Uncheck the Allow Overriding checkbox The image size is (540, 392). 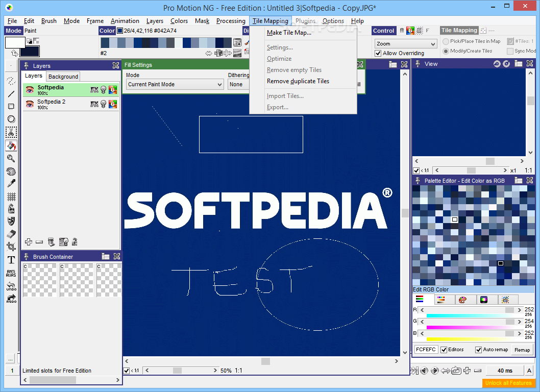click(378, 54)
